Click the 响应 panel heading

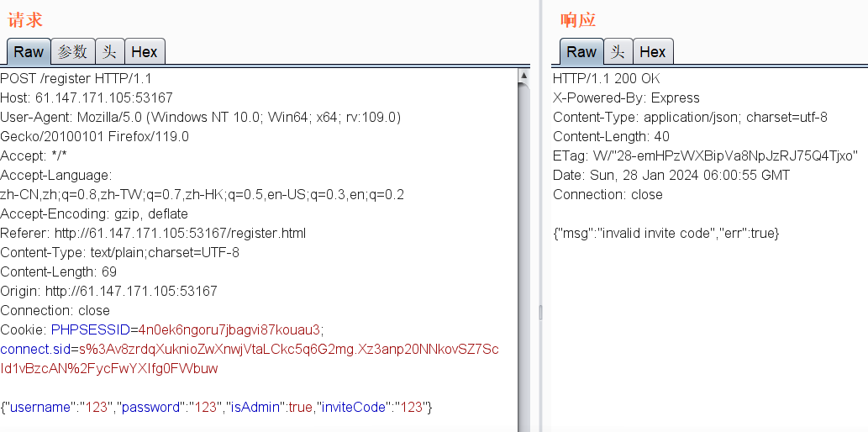[x=578, y=20]
